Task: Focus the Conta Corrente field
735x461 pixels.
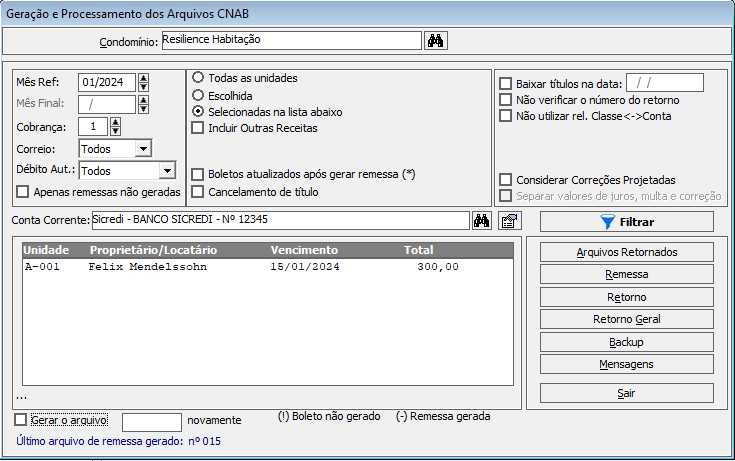Action: [x=281, y=220]
